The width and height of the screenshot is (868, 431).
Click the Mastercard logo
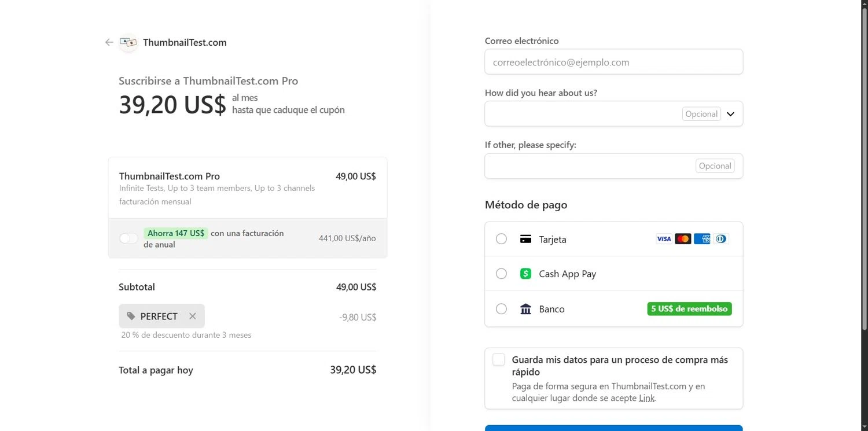[x=683, y=239]
